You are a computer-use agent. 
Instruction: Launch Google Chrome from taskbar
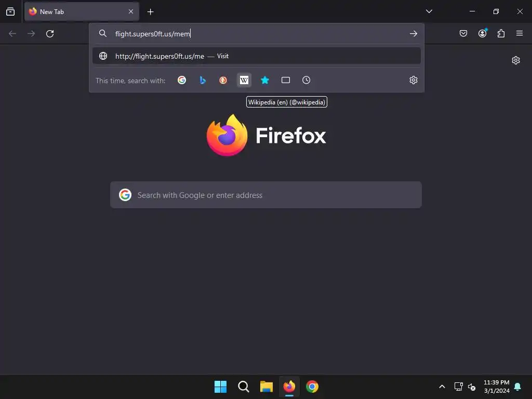312,387
